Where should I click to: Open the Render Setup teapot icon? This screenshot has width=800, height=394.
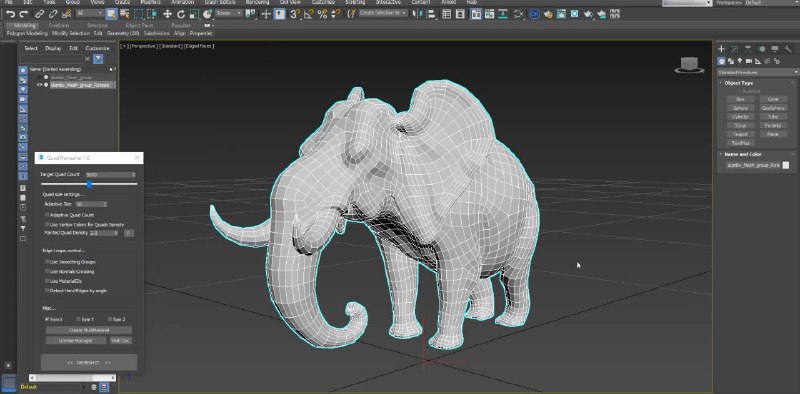pyautogui.click(x=548, y=14)
